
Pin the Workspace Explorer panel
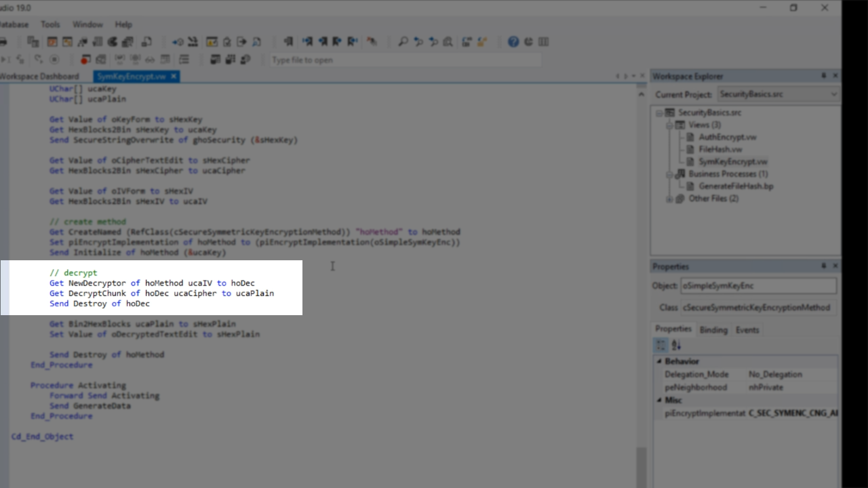pos(823,76)
